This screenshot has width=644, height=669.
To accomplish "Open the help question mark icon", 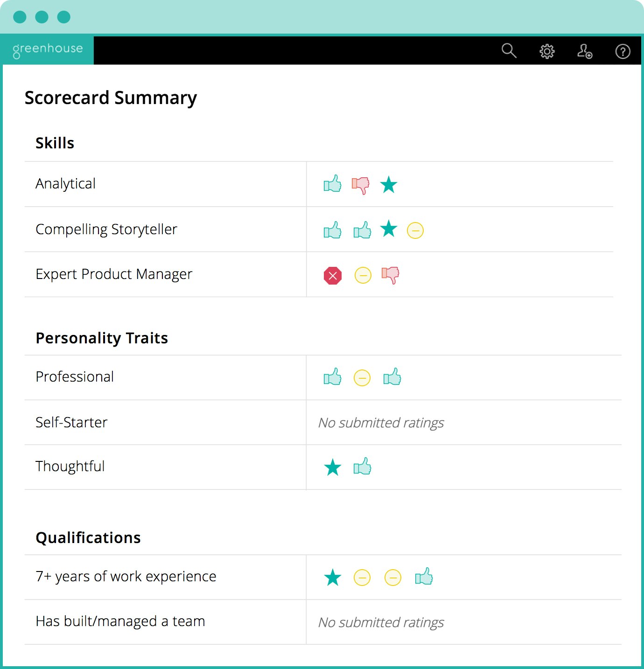I will (x=623, y=51).
